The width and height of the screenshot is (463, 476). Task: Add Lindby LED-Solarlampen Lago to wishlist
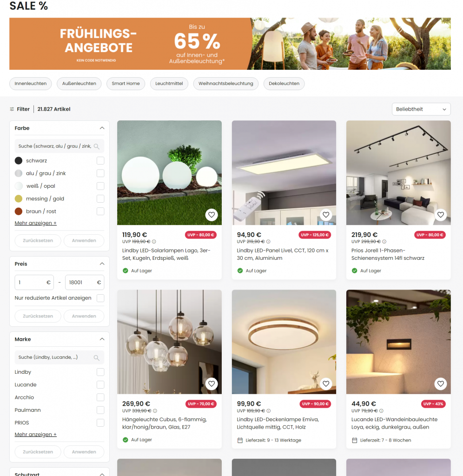[212, 215]
